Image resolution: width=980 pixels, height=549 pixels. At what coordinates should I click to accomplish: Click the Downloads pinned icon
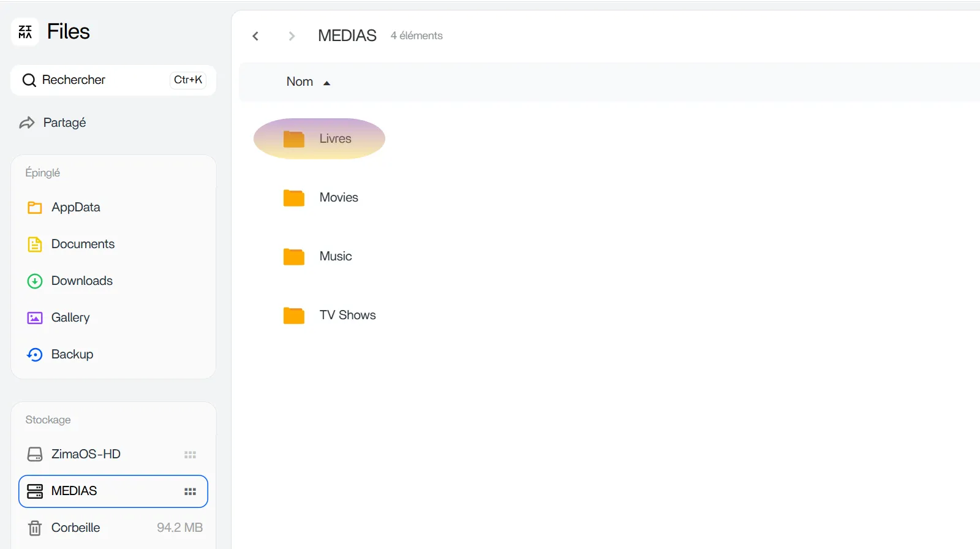35,281
